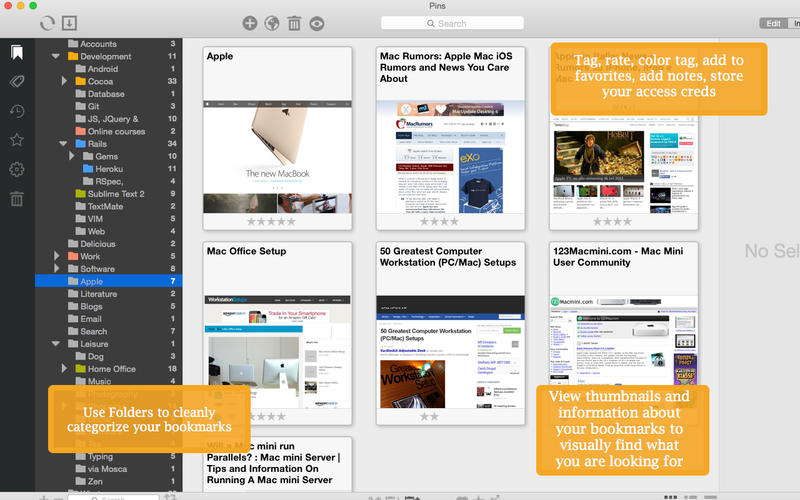Select the Sublime Text 2 folder

click(x=115, y=194)
